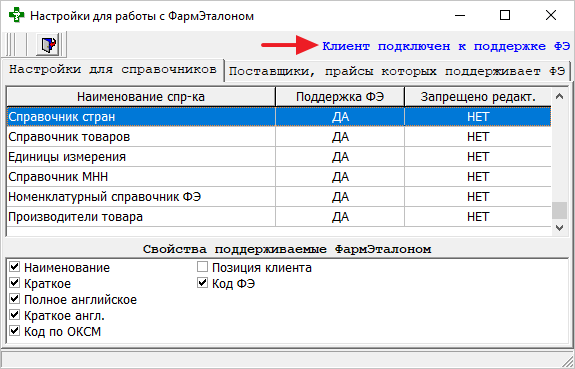Click the table scrollbar down arrow
The image size is (575, 369).
559,227
